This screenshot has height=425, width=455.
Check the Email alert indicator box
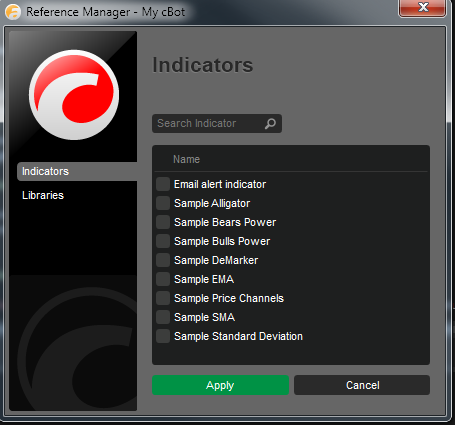point(163,184)
